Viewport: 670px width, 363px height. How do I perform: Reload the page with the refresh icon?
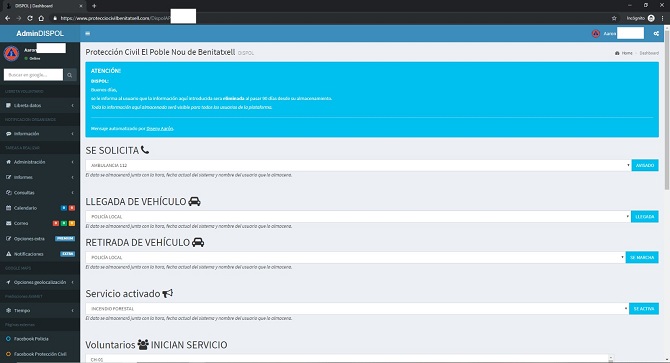29,18
